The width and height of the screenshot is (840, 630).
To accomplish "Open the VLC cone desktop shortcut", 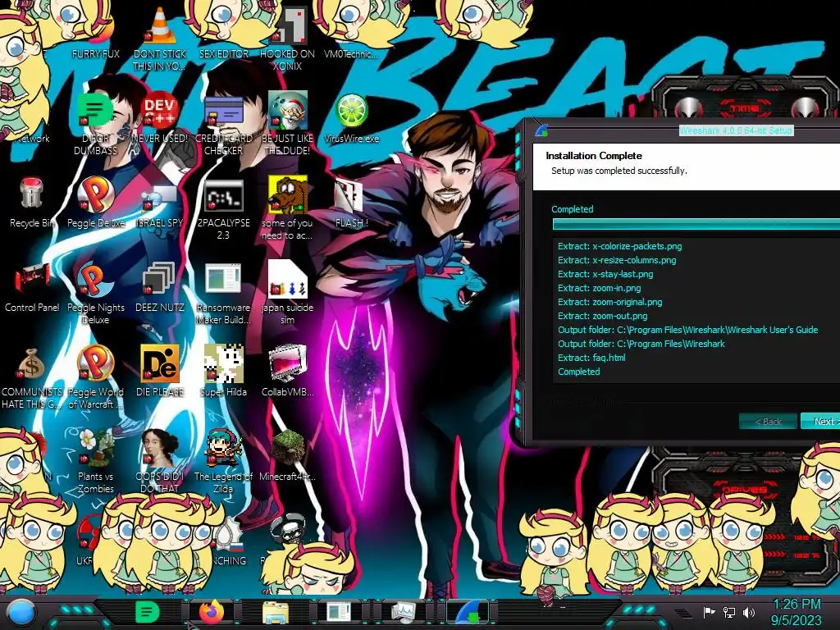I will [160, 25].
